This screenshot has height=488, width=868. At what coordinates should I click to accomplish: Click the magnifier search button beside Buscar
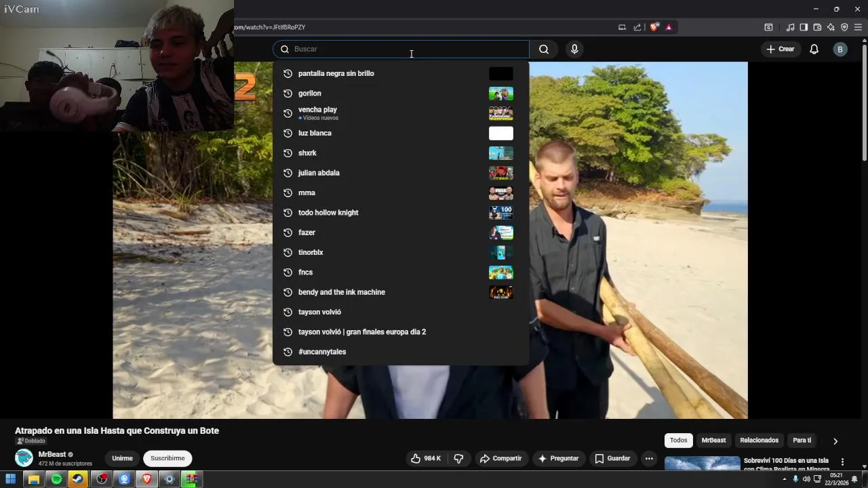click(x=544, y=49)
